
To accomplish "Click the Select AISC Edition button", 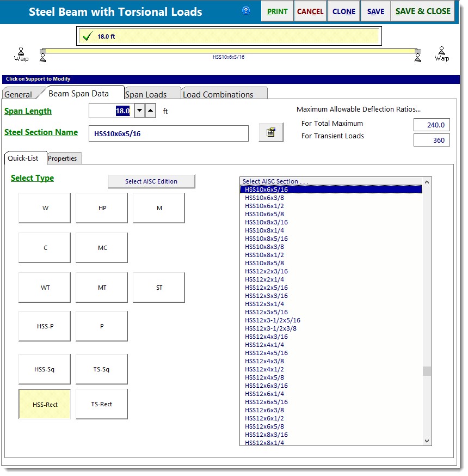I will (x=151, y=181).
